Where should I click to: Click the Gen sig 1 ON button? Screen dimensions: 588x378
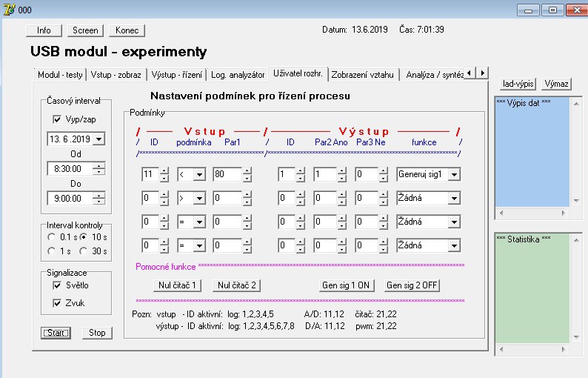tap(344, 285)
